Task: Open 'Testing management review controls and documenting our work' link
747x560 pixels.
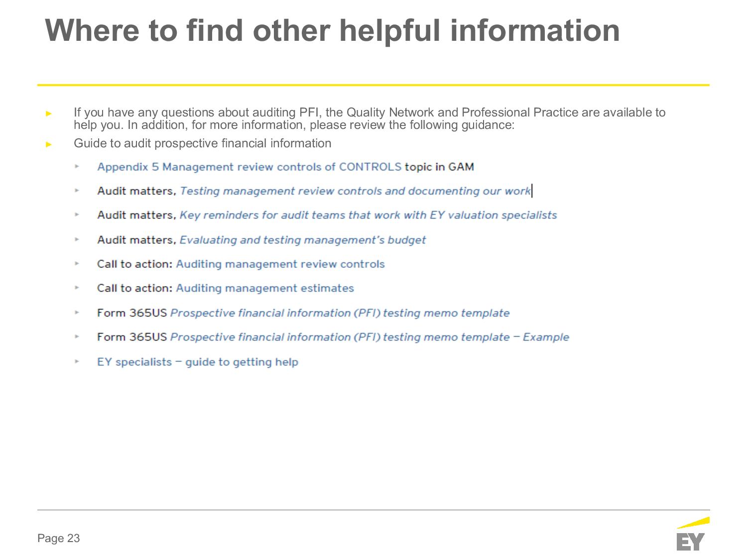Action: [x=355, y=191]
